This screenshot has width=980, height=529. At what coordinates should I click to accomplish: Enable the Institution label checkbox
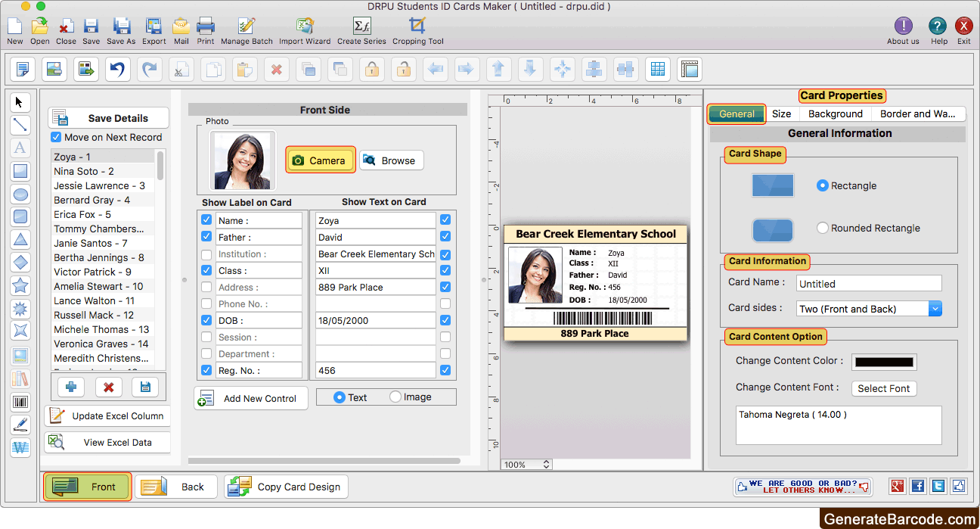[206, 254]
